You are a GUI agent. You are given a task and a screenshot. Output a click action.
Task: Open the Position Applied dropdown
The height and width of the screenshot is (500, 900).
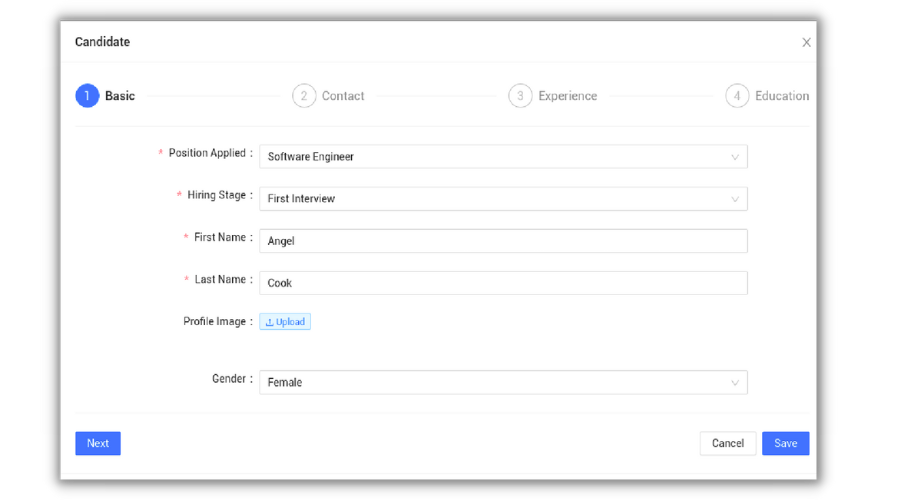coord(502,157)
